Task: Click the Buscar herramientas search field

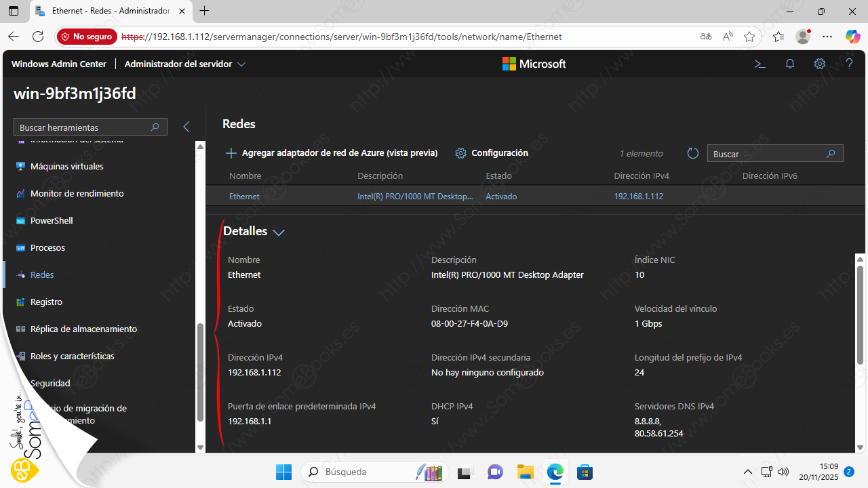Action: point(83,127)
